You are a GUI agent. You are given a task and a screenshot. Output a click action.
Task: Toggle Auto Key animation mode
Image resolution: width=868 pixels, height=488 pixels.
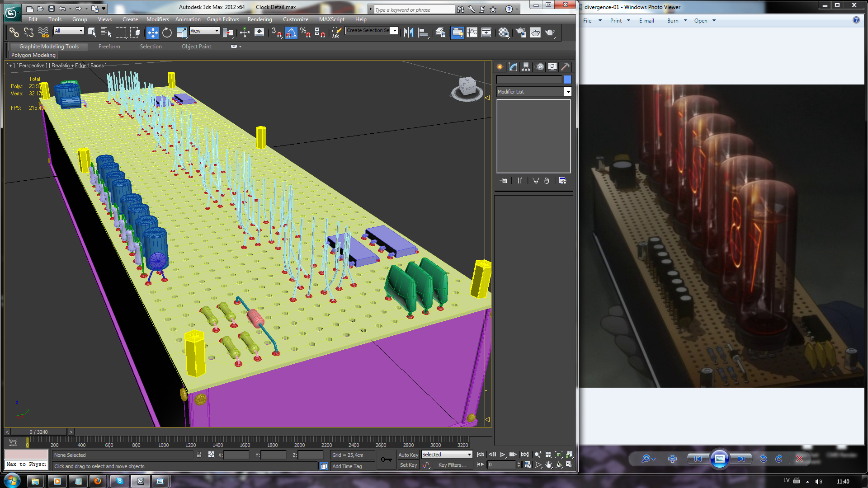[408, 455]
